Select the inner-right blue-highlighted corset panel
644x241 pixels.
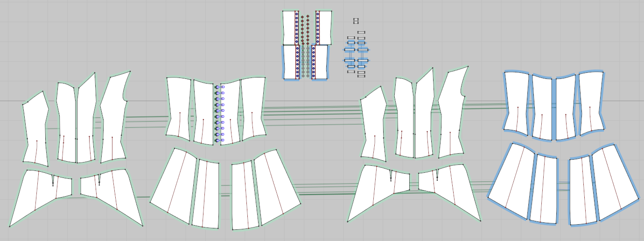(x=566, y=107)
